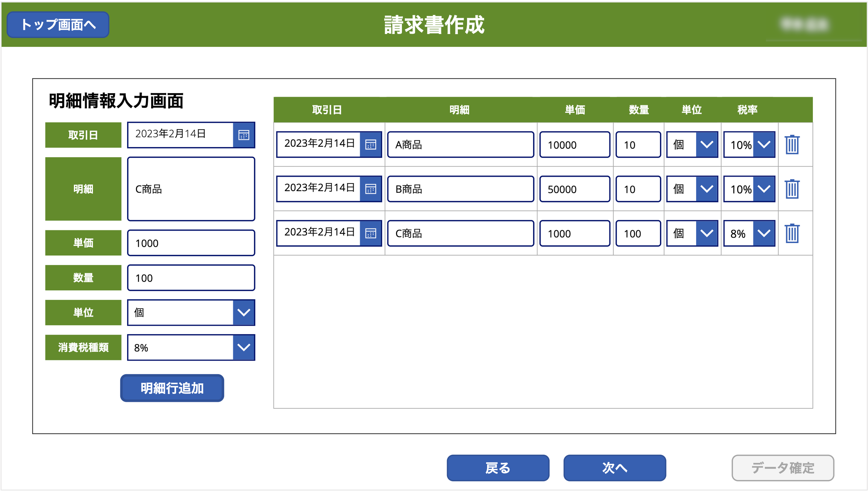
Task: Expand the 単位 dropdown in left form
Action: point(244,312)
